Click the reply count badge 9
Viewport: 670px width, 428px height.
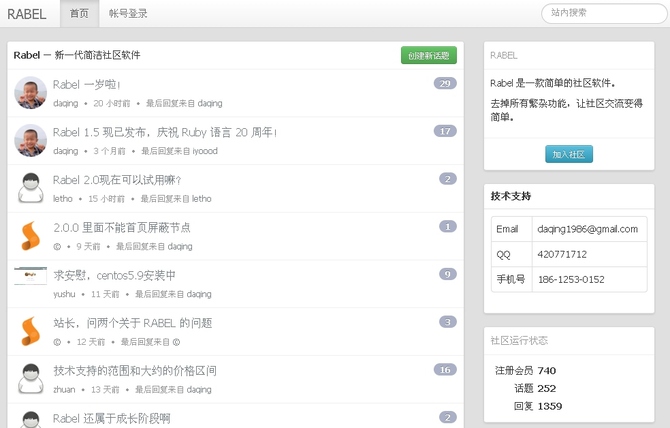tap(447, 274)
